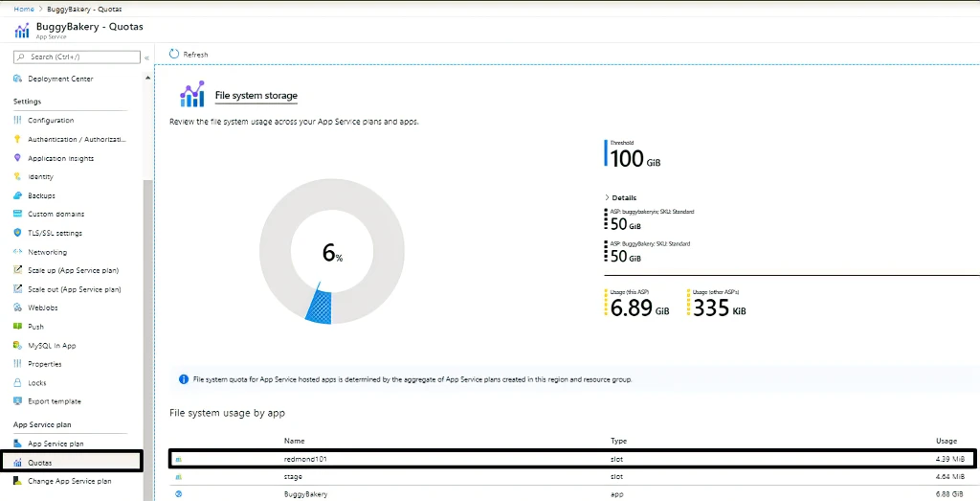This screenshot has width=980, height=501.
Task: Click the MySQL In App icon
Action: (x=17, y=345)
